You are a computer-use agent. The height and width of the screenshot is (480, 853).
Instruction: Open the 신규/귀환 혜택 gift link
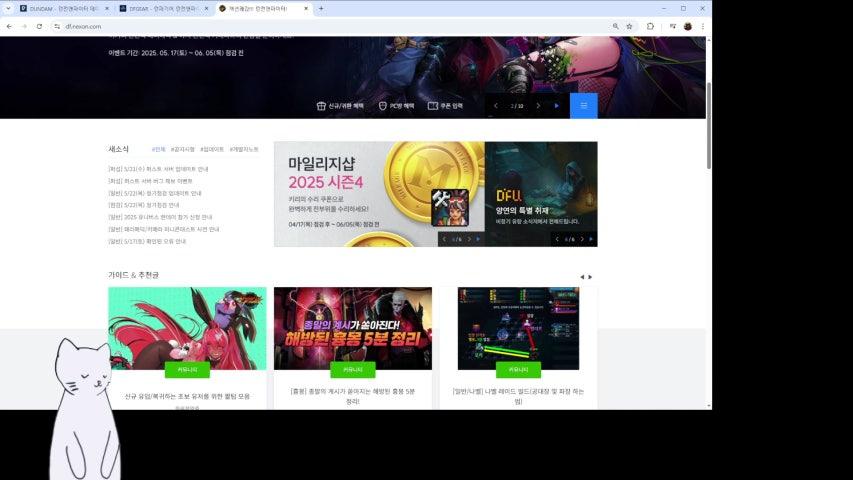click(340, 106)
